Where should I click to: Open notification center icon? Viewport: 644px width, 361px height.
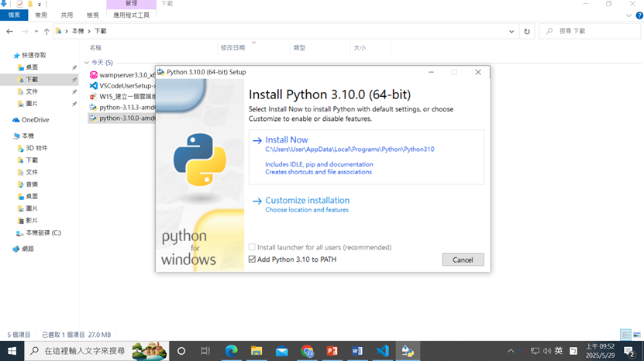click(x=629, y=351)
